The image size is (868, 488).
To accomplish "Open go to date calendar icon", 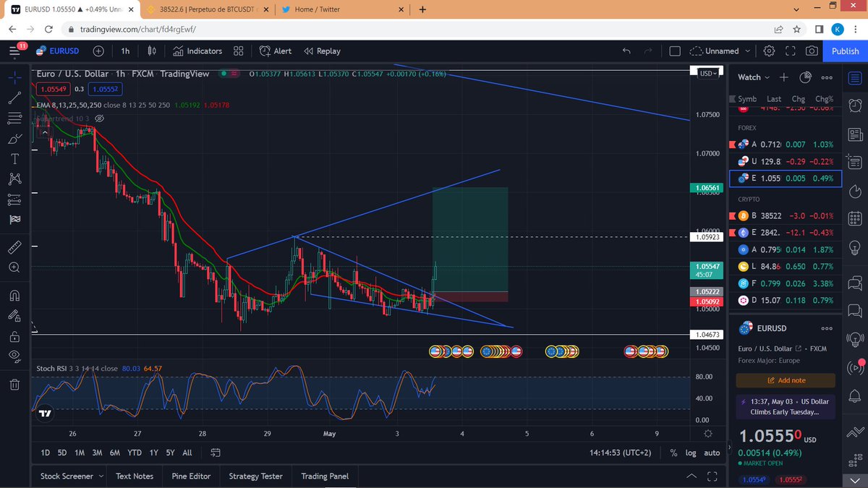I will click(x=216, y=453).
